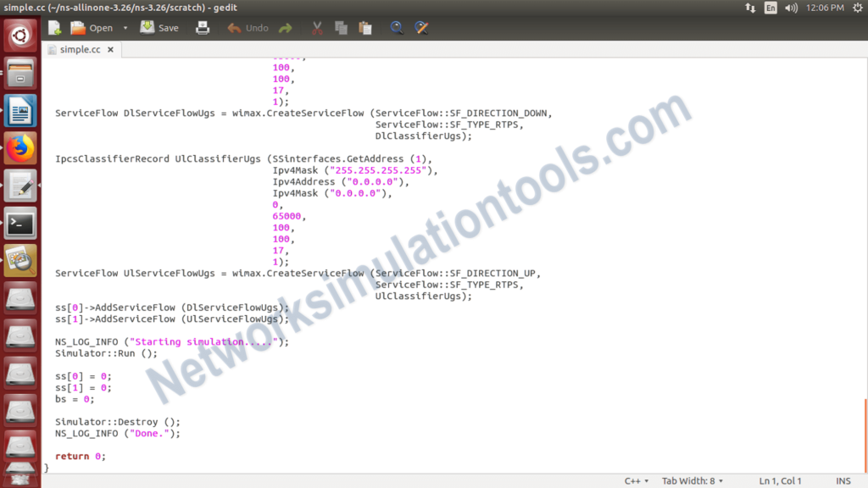Create a new document
868x488 pixels.
point(53,27)
